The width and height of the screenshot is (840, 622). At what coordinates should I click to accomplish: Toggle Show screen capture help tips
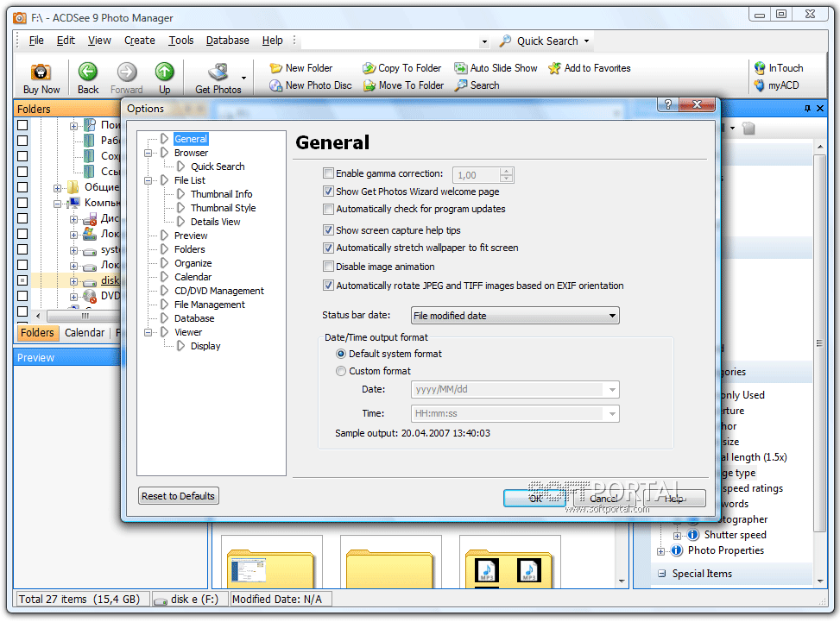click(x=328, y=230)
